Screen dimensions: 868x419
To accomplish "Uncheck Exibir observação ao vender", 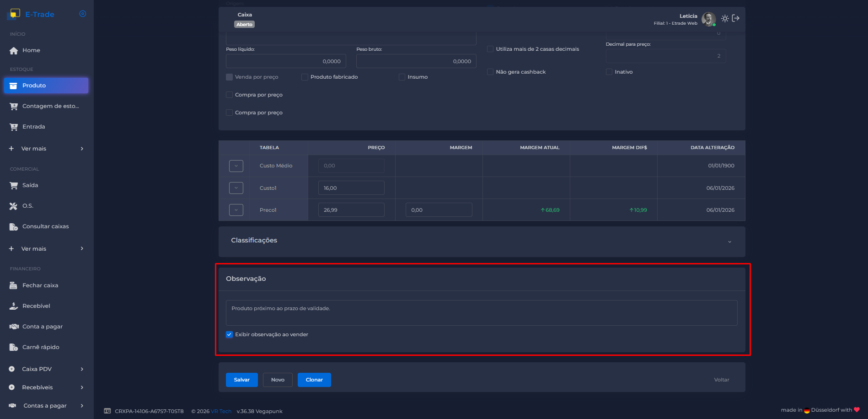I will [230, 334].
